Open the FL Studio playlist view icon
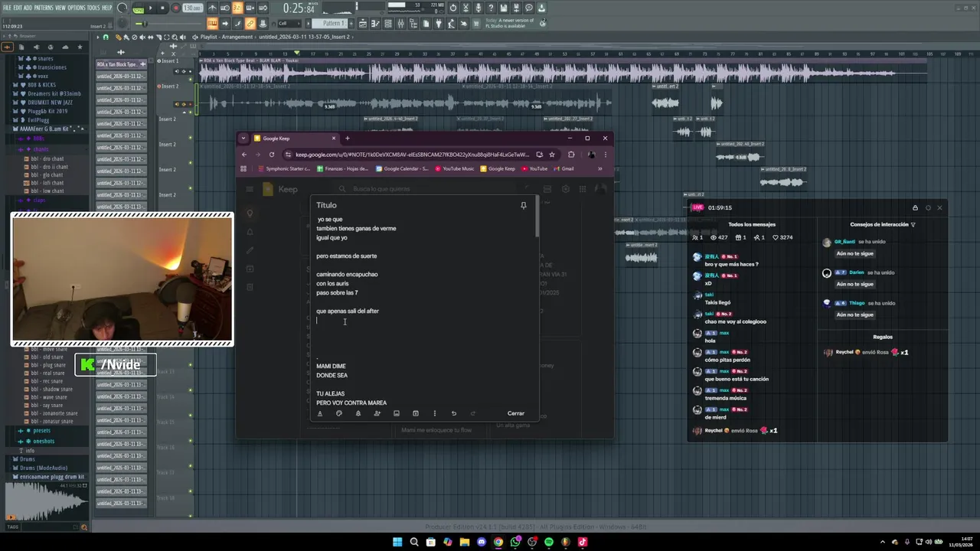 pos(362,23)
